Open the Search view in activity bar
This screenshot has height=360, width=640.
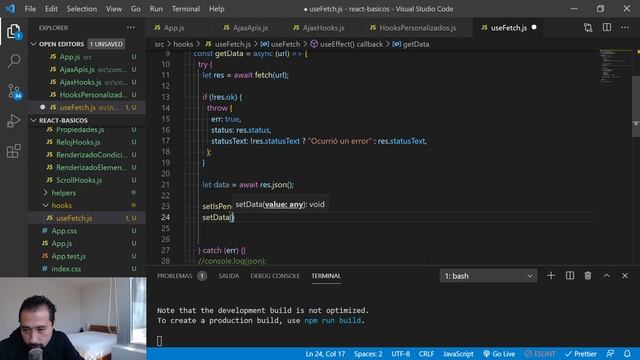pos(14,61)
